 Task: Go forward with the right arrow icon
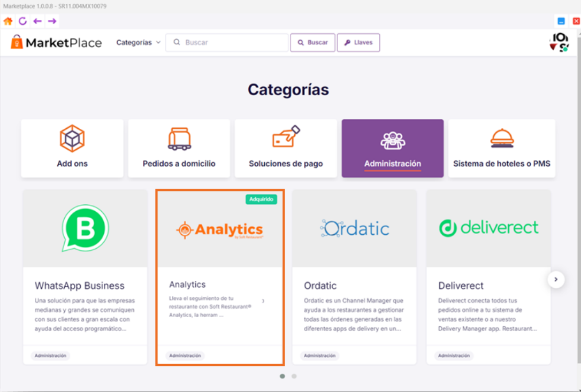[x=52, y=21]
